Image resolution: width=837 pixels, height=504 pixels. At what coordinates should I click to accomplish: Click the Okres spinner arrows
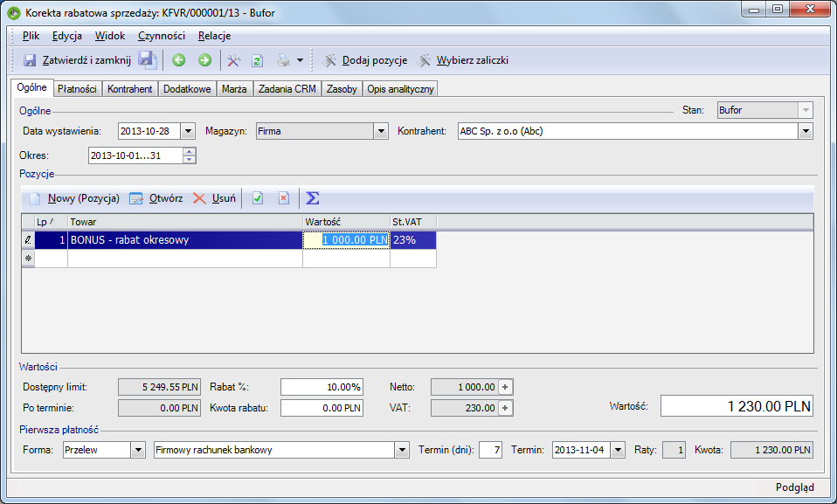[189, 155]
